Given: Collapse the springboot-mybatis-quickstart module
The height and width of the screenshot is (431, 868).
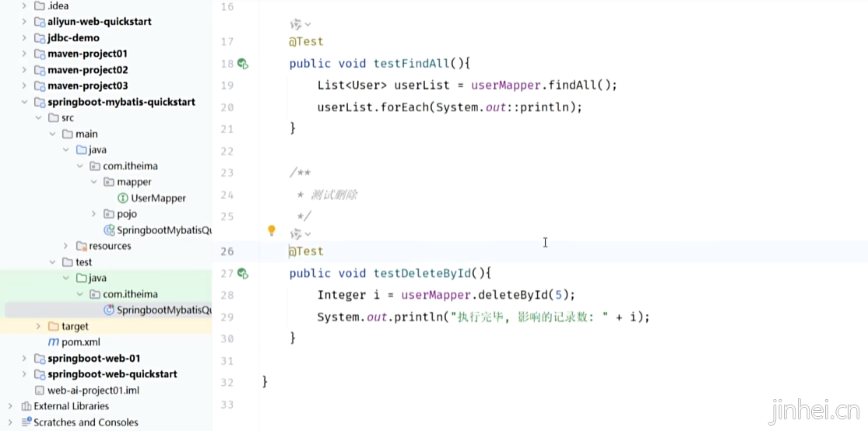Looking at the screenshot, I should tap(25, 102).
